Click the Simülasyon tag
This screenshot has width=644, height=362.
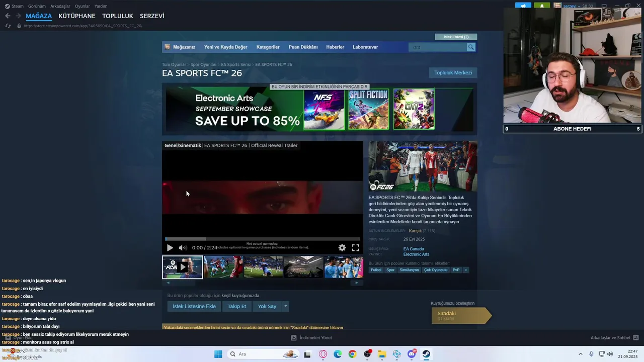409,270
